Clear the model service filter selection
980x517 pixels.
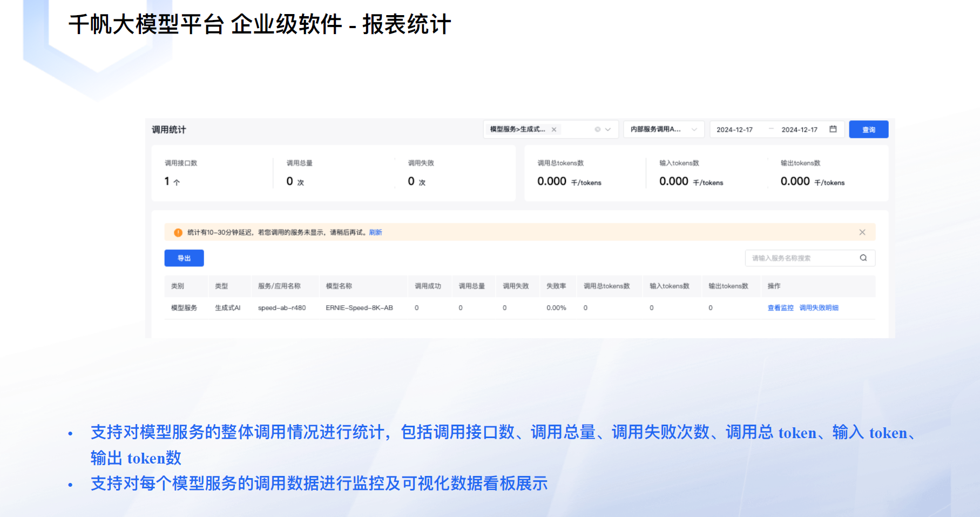click(x=597, y=130)
